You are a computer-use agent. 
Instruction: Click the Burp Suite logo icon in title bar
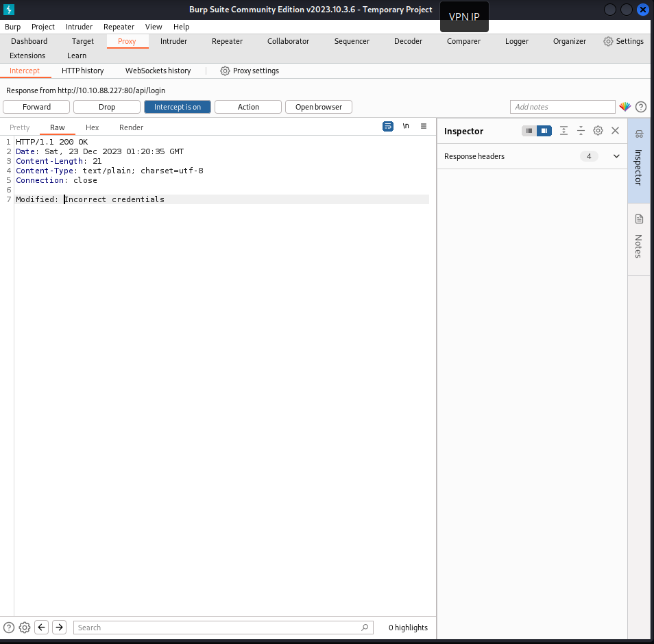coord(9,9)
